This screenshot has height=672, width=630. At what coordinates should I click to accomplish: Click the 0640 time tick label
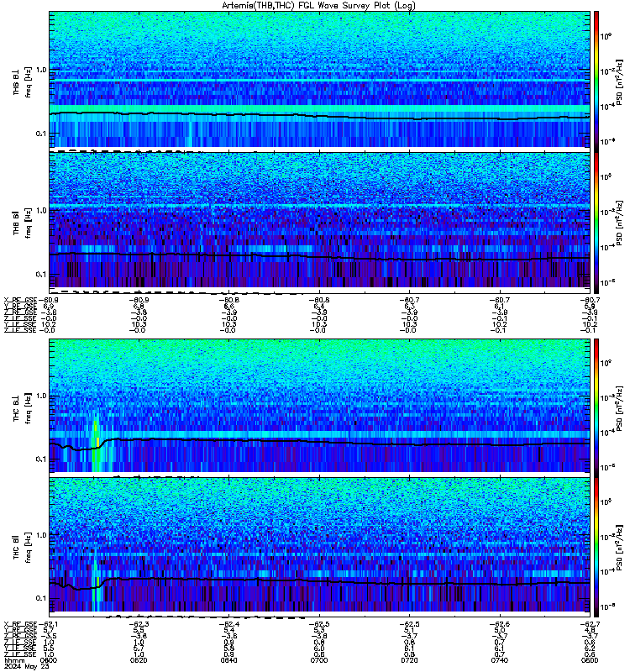point(228,660)
